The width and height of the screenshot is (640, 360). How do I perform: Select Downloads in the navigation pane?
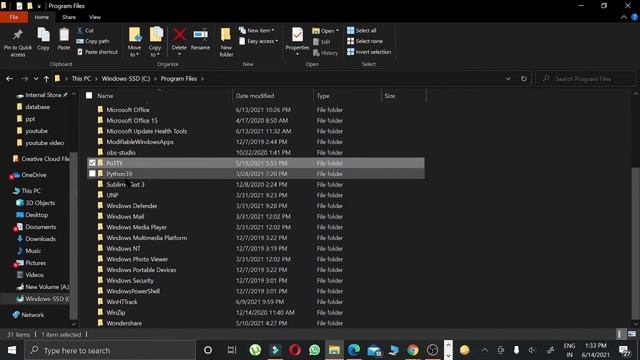[40, 239]
